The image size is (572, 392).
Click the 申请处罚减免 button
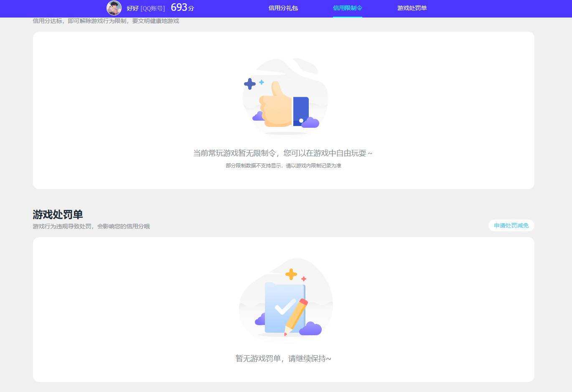511,225
